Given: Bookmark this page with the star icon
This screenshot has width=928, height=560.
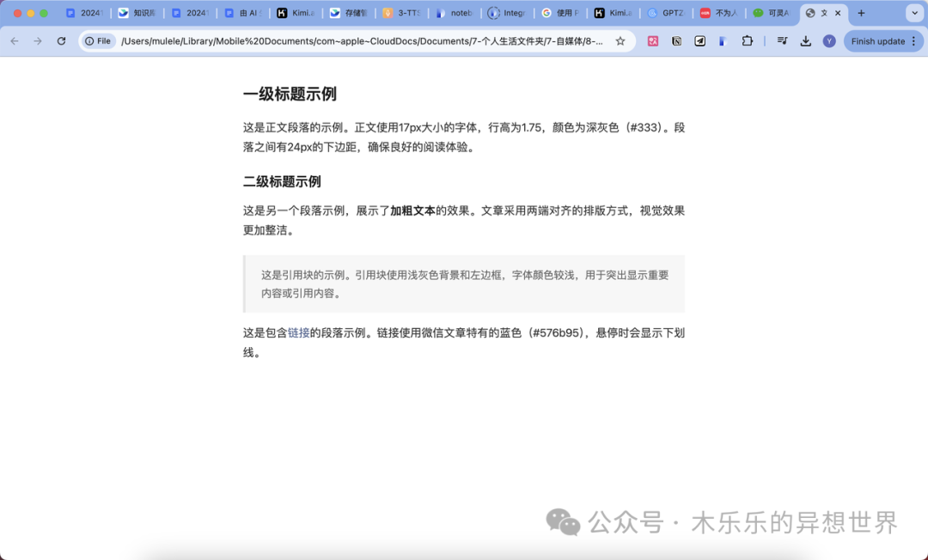Looking at the screenshot, I should pyautogui.click(x=620, y=41).
